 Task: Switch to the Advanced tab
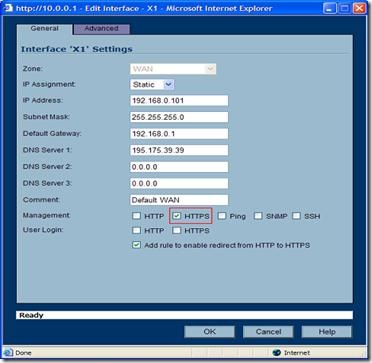[101, 29]
